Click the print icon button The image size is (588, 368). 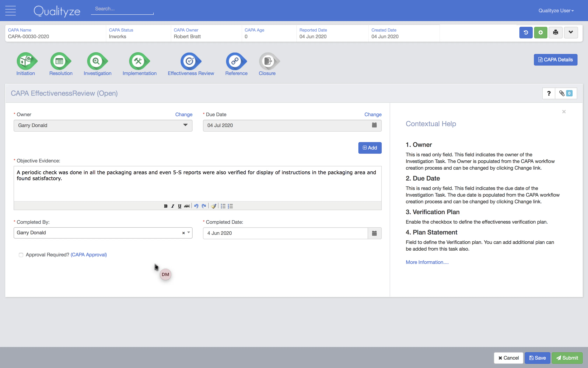coord(555,33)
